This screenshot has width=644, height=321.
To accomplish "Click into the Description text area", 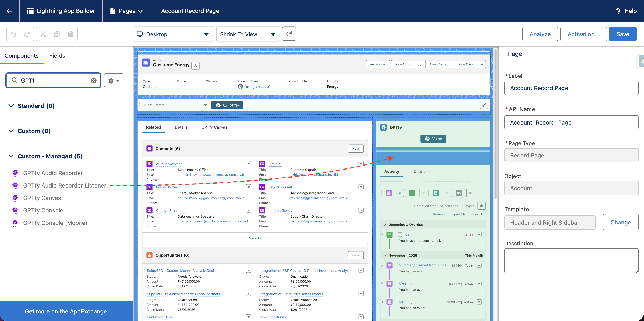I will pos(571,261).
